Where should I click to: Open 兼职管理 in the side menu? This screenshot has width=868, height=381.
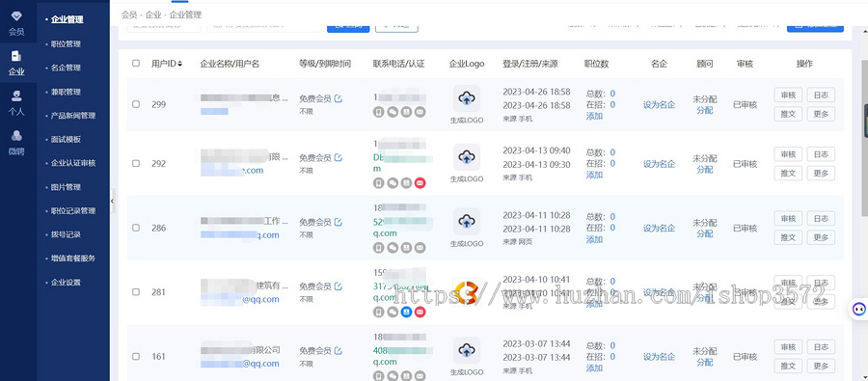[66, 92]
